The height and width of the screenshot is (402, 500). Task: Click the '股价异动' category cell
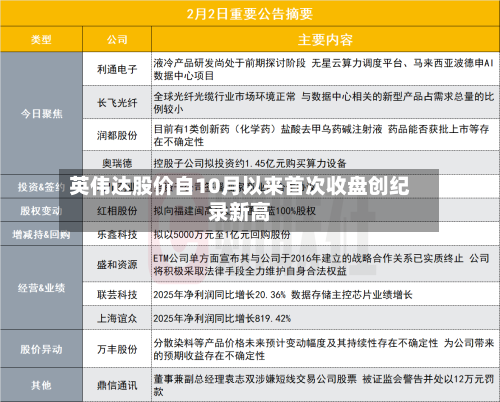[41, 349]
